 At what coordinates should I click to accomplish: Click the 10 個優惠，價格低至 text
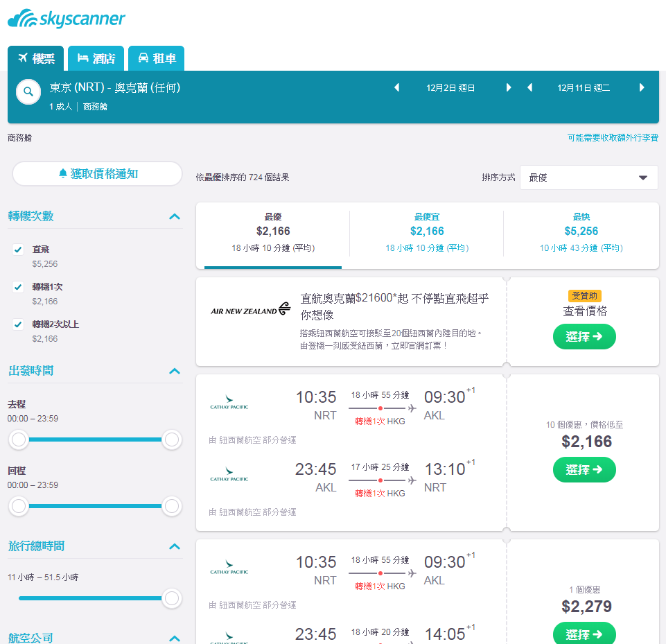(x=584, y=425)
